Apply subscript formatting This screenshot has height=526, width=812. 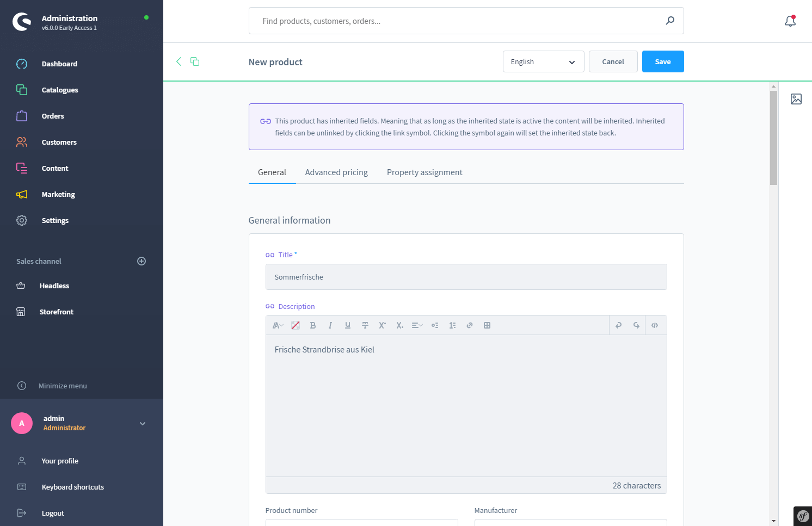click(x=400, y=325)
